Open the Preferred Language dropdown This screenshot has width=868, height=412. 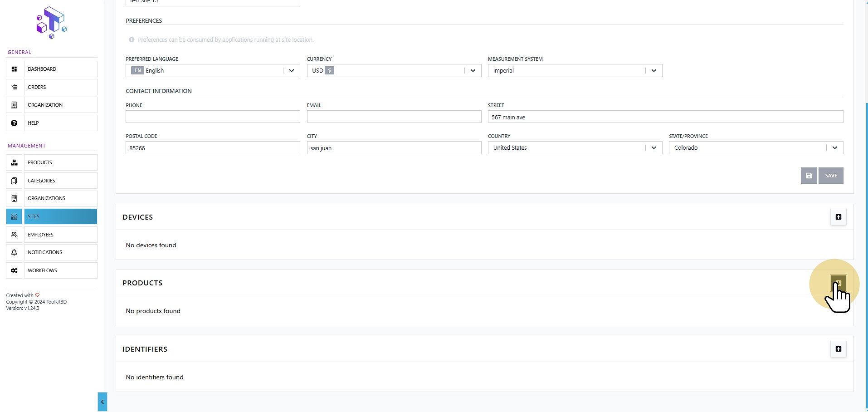[213, 70]
